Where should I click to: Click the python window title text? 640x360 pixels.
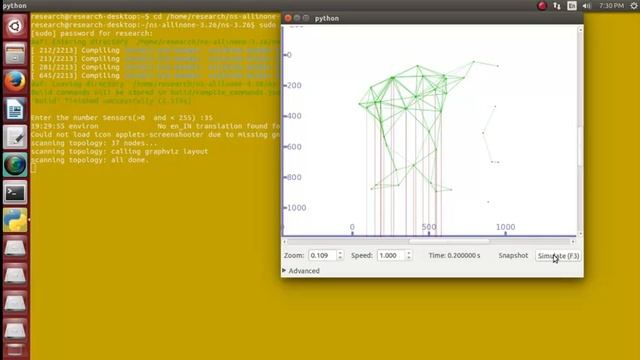(x=327, y=18)
